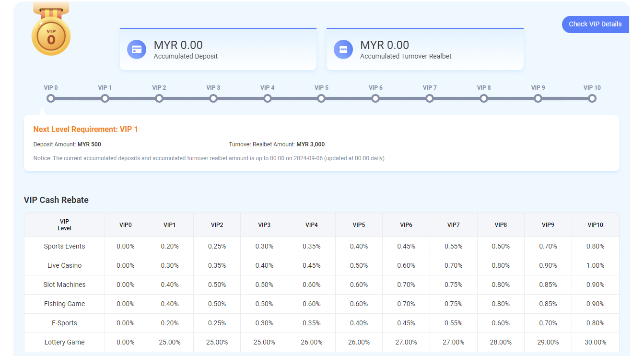The height and width of the screenshot is (356, 644).
Task: Select the Lottery Game row label
Action: [64, 342]
